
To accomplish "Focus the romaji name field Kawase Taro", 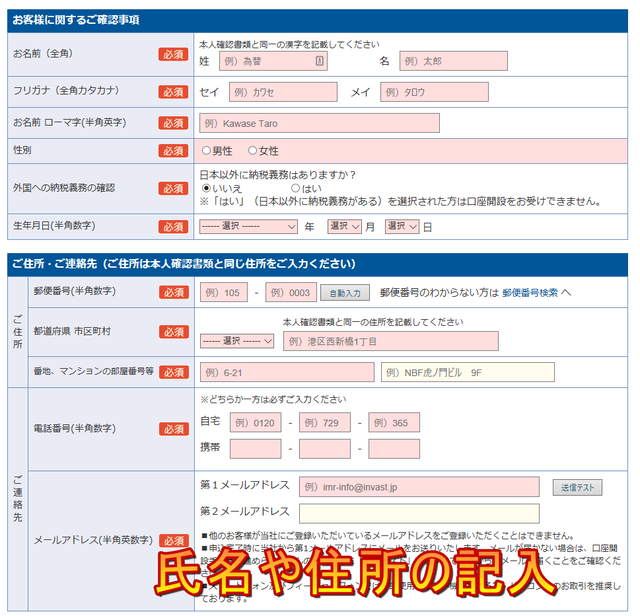I will point(319,123).
